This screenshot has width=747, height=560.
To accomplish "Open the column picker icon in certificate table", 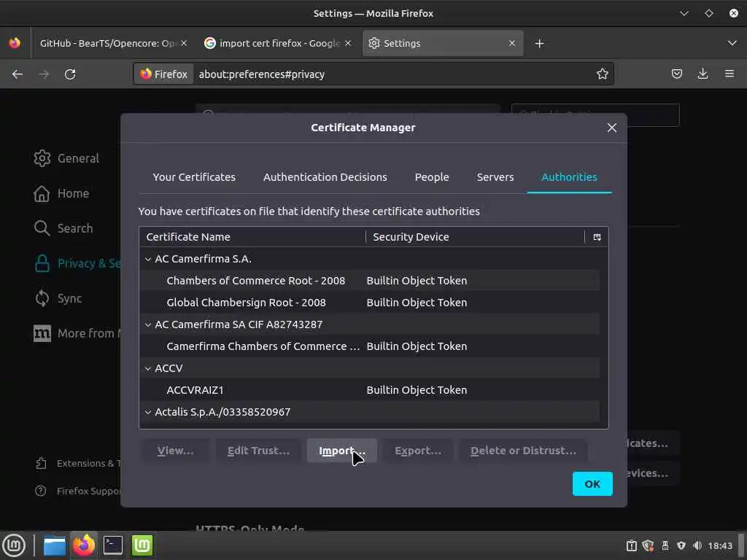I will pos(597,237).
